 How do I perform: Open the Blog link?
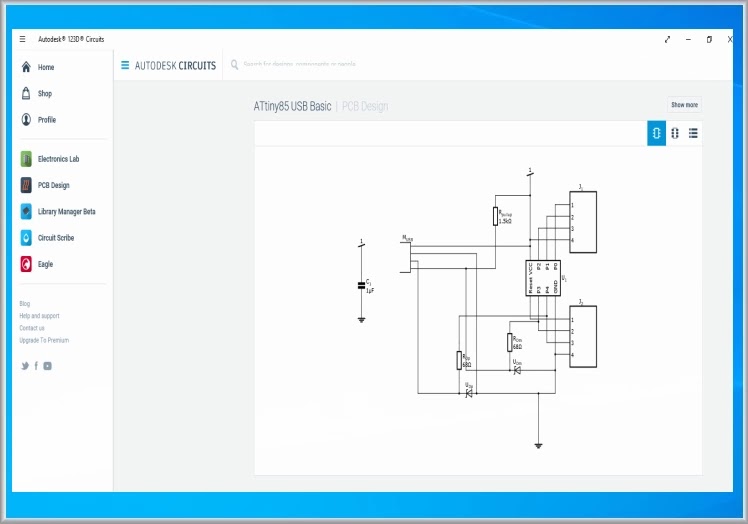coord(25,304)
